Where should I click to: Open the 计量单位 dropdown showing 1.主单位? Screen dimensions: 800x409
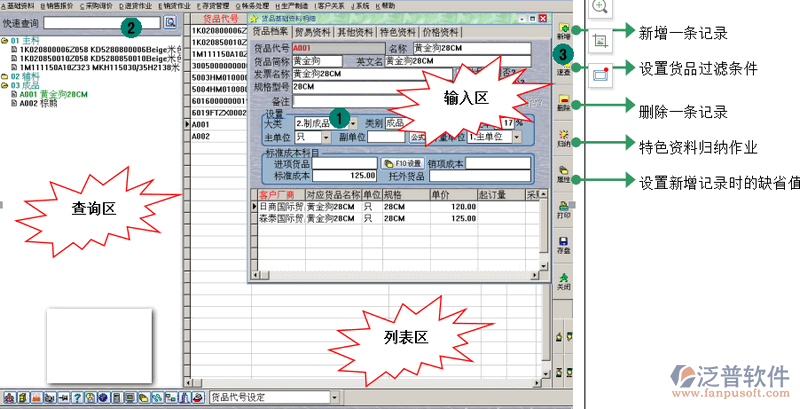[x=516, y=137]
